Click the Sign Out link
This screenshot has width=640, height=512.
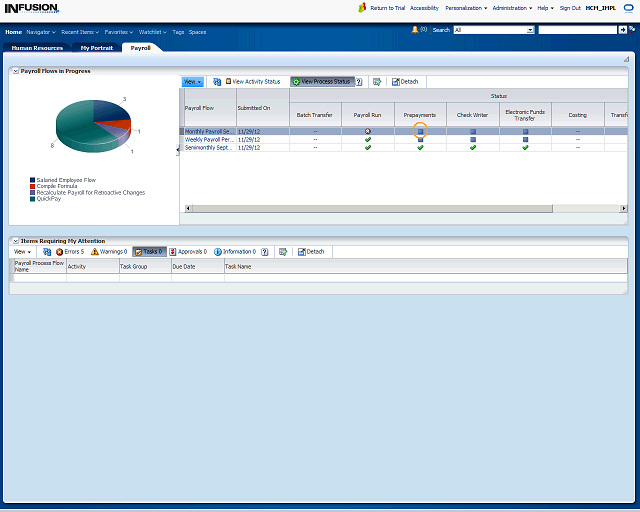tap(570, 8)
